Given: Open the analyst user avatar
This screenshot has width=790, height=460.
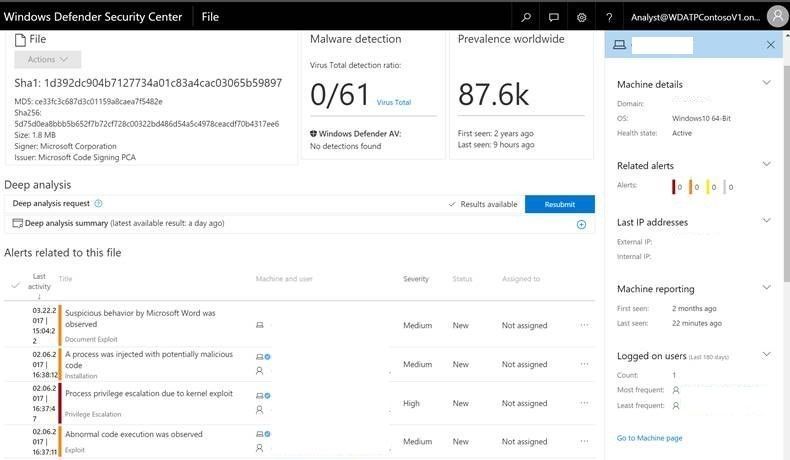Looking at the screenshot, I should tap(777, 17).
